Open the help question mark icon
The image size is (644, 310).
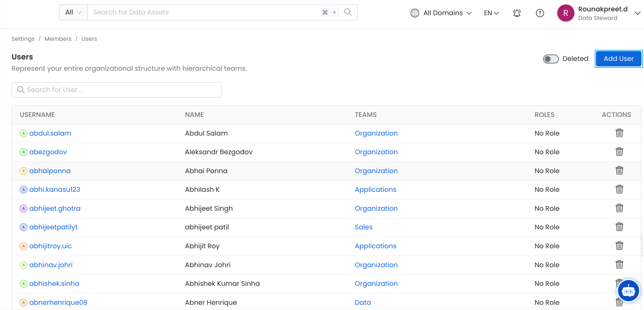coord(540,13)
